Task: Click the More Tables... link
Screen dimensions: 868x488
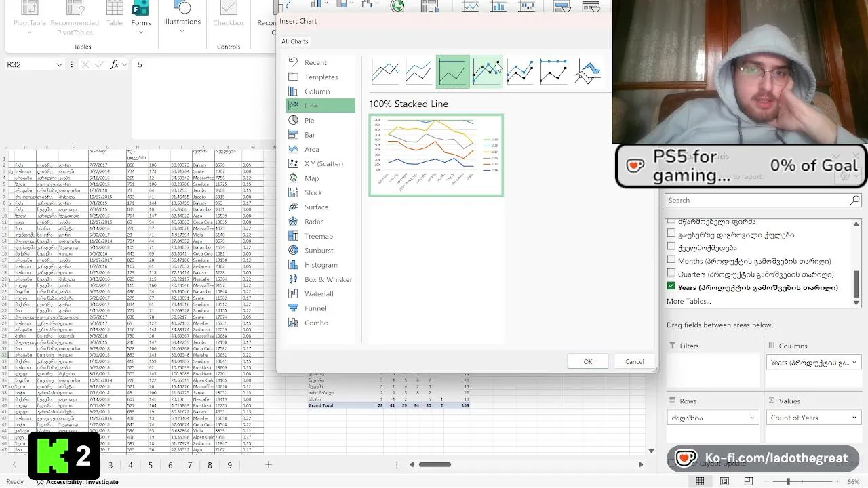Action: 688,301
